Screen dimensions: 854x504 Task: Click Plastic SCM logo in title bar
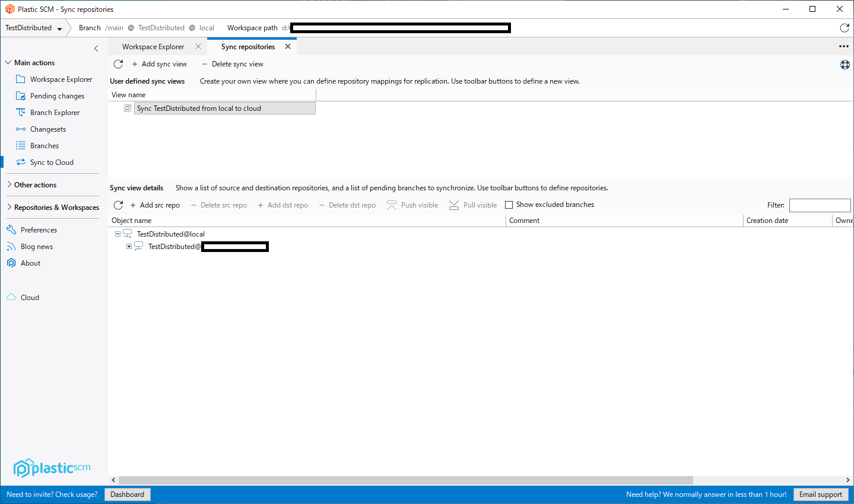point(9,9)
